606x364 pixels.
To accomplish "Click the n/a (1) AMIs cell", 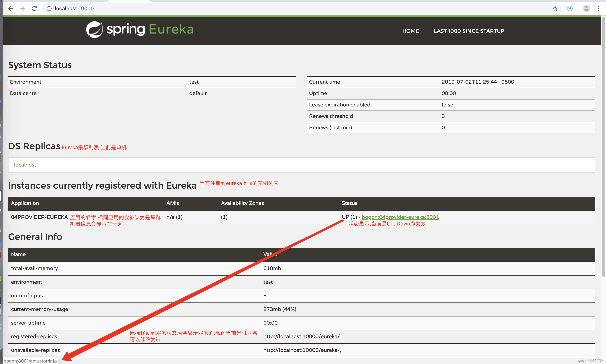I will 174,217.
